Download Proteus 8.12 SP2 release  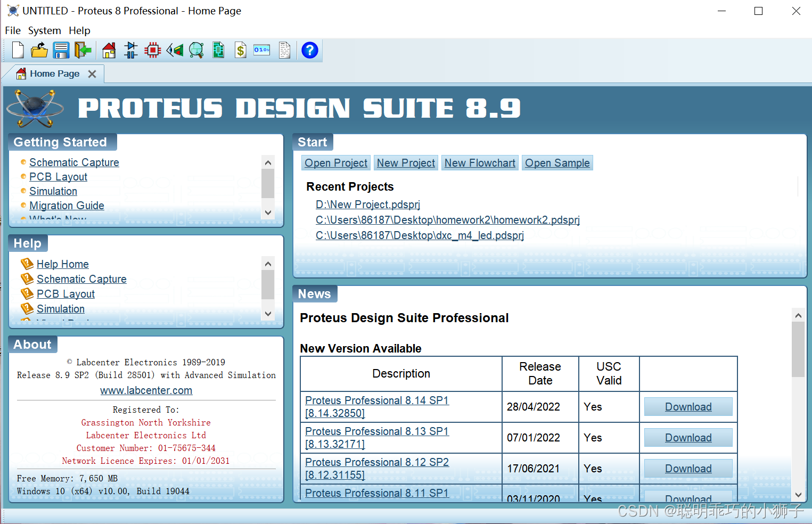[688, 469]
